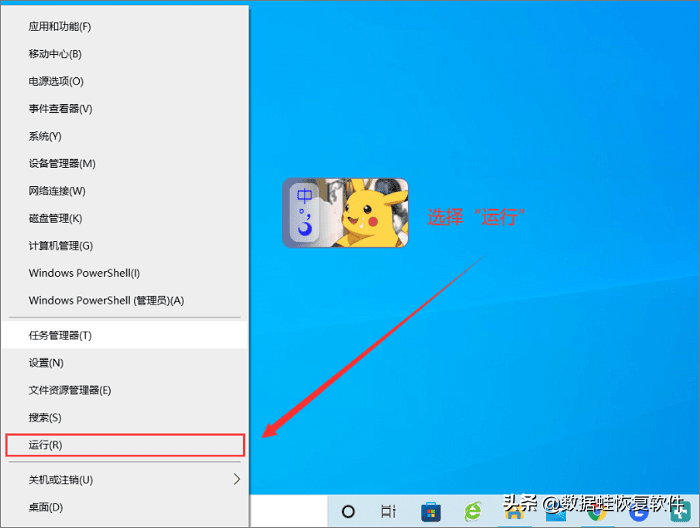700x528 pixels.
Task: Open 应用和功能(F) from the menu
Action: click(x=125, y=27)
